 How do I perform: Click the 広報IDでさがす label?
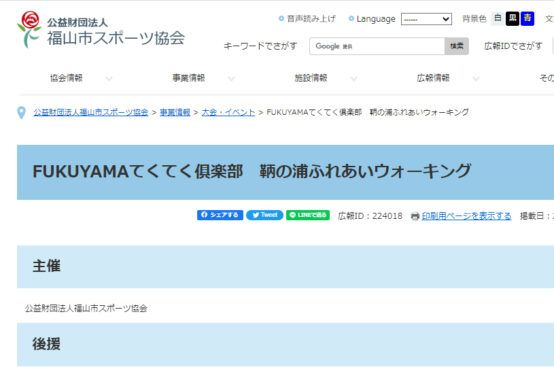(x=513, y=46)
